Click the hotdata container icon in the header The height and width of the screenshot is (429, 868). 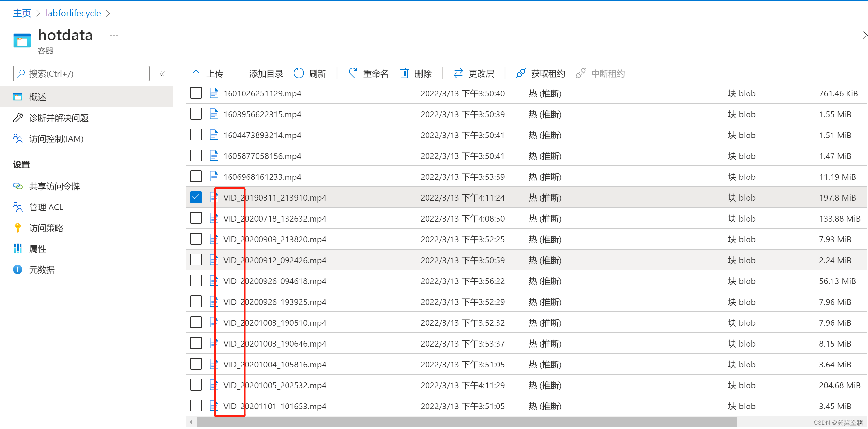pyautogui.click(x=22, y=40)
